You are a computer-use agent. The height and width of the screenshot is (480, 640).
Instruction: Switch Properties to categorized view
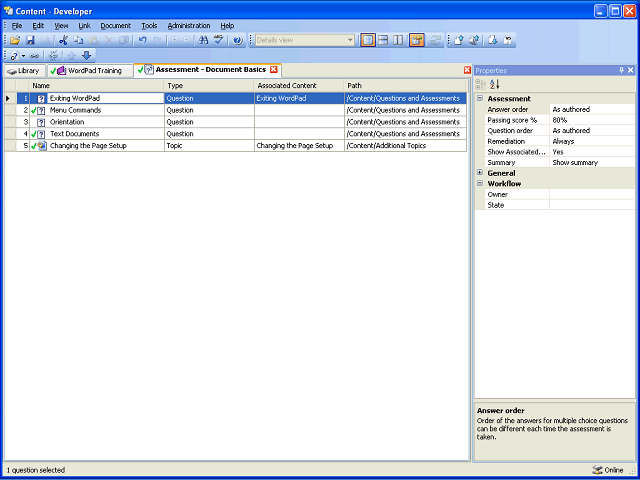[480, 84]
